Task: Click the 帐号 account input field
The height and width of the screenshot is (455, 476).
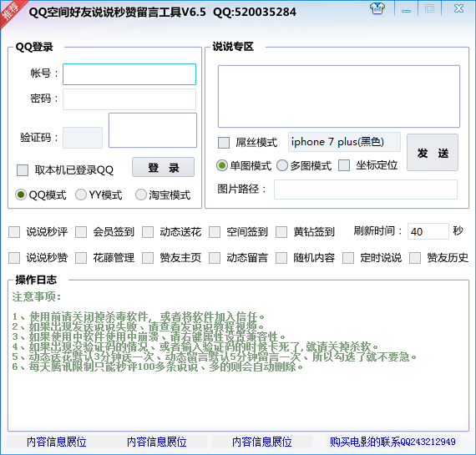Action: [129, 74]
